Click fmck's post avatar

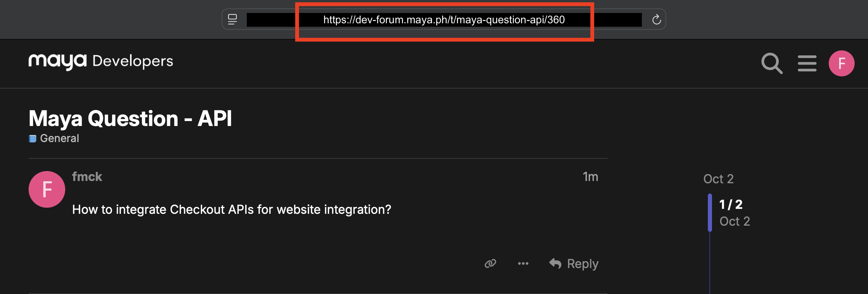[x=47, y=189]
